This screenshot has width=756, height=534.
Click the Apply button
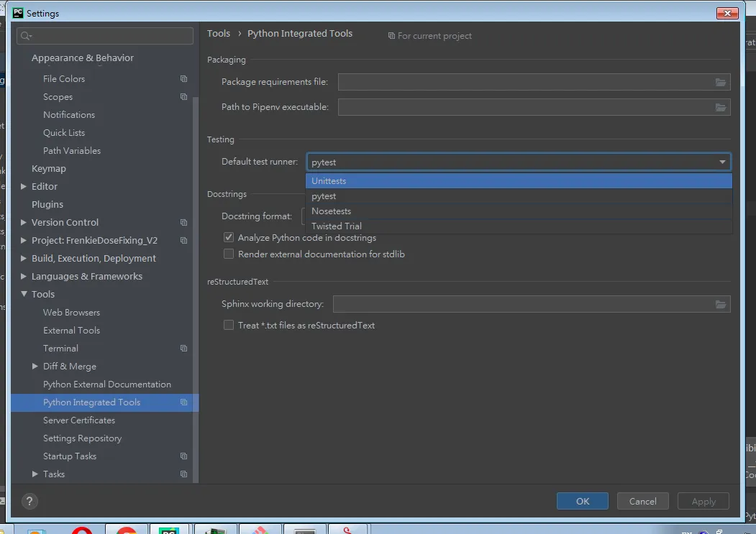pos(703,501)
